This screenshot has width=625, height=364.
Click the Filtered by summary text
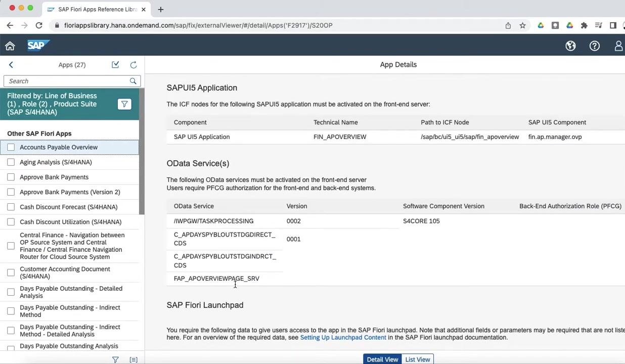pos(52,104)
